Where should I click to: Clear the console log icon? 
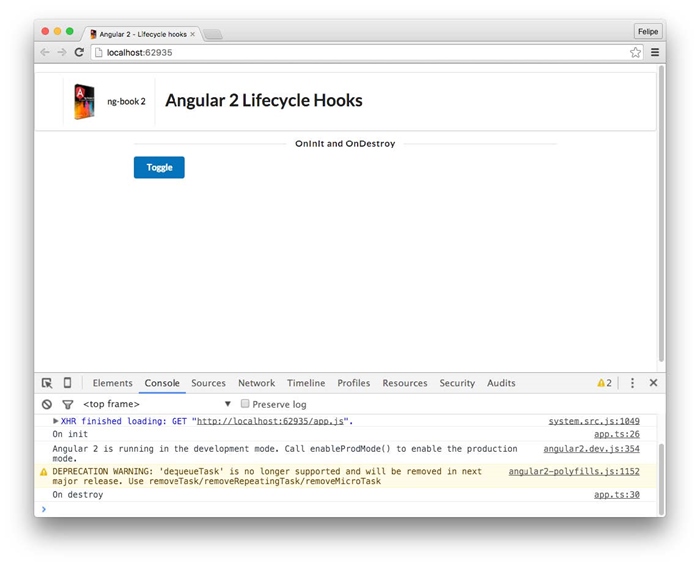[47, 404]
